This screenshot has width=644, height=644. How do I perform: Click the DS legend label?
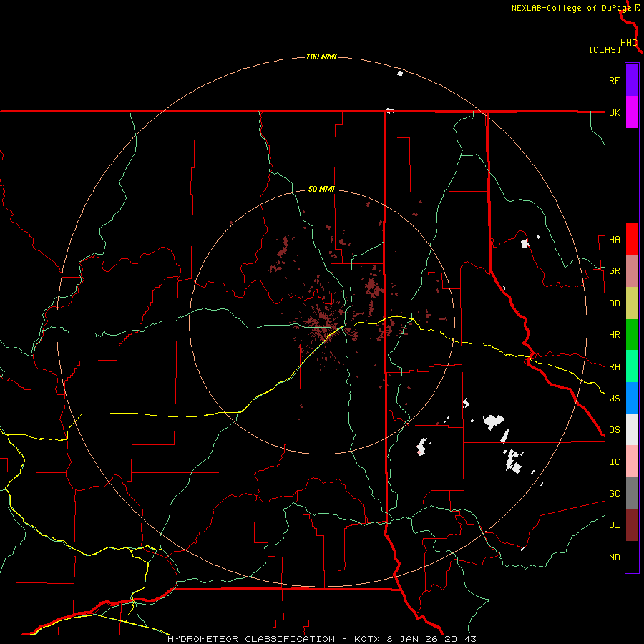coord(614,430)
